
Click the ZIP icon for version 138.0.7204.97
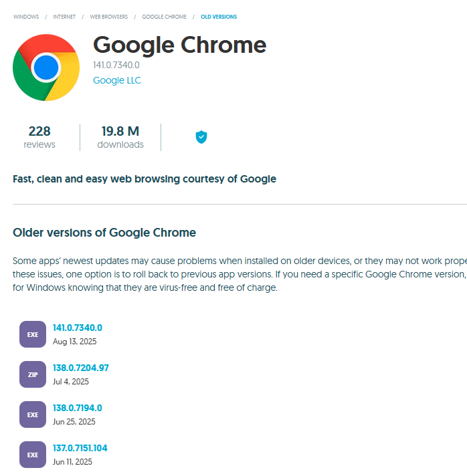[33, 374]
